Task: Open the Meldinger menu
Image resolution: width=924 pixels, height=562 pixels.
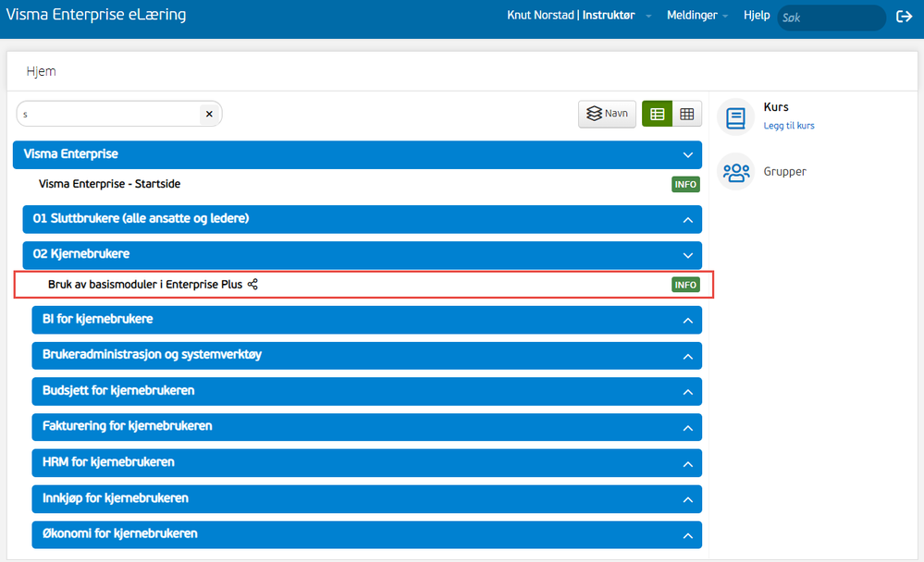Action: point(697,16)
